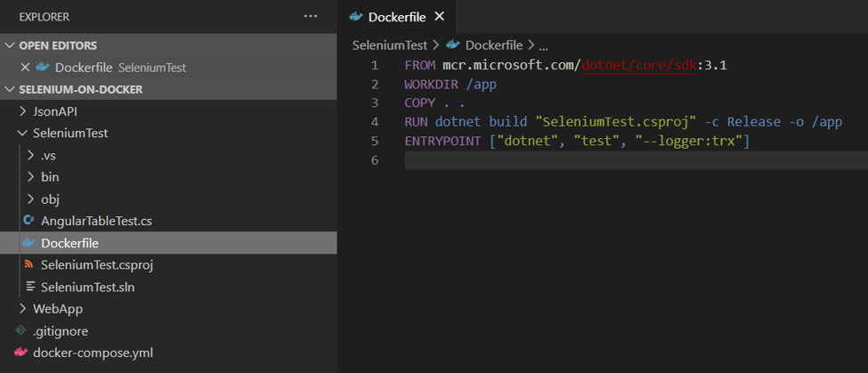This screenshot has width=868, height=373.
Task: Open Explorer more actions ellipsis menu
Action: (310, 16)
